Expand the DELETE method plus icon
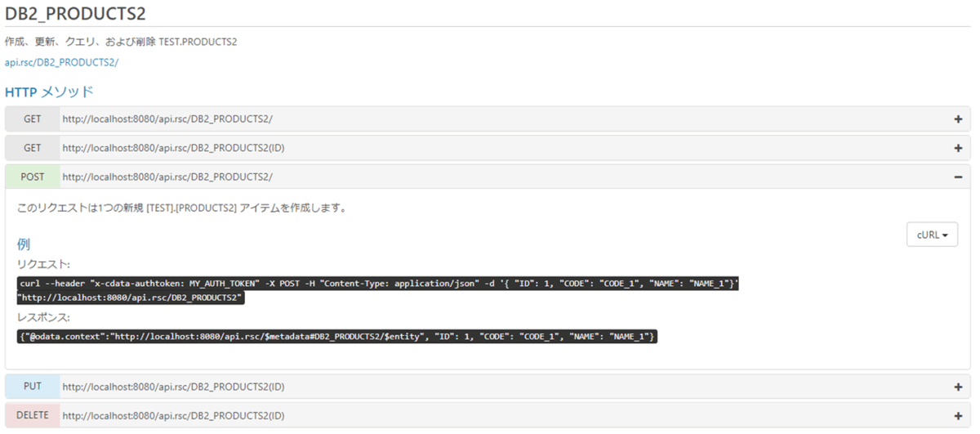This screenshot has width=980, height=434. click(x=958, y=415)
